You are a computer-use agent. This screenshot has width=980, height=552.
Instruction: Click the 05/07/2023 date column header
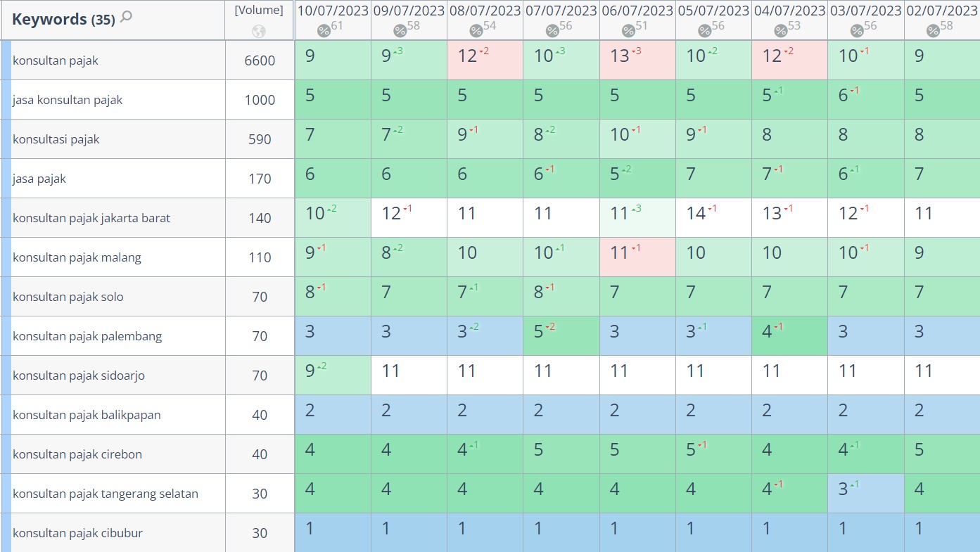click(713, 11)
